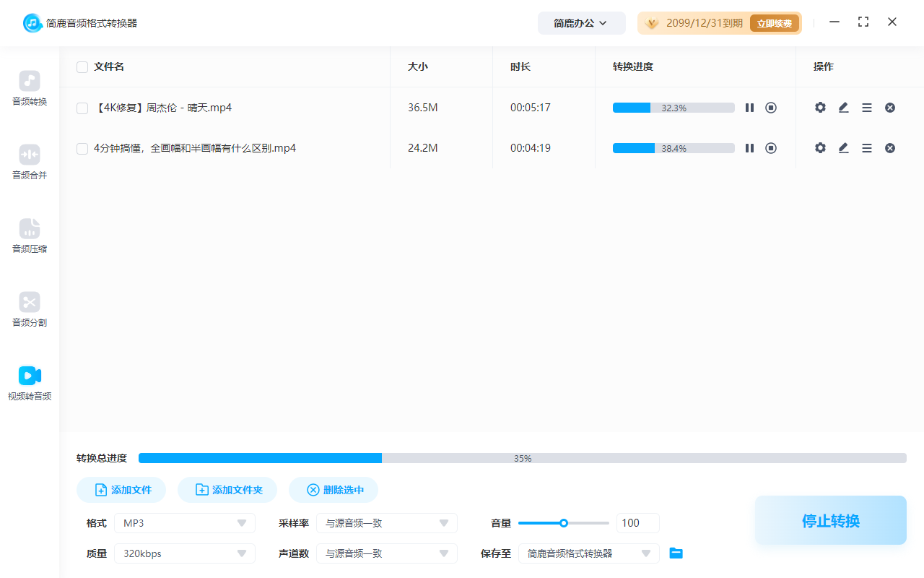Open settings gear for 晴天.mp4 row

(820, 107)
